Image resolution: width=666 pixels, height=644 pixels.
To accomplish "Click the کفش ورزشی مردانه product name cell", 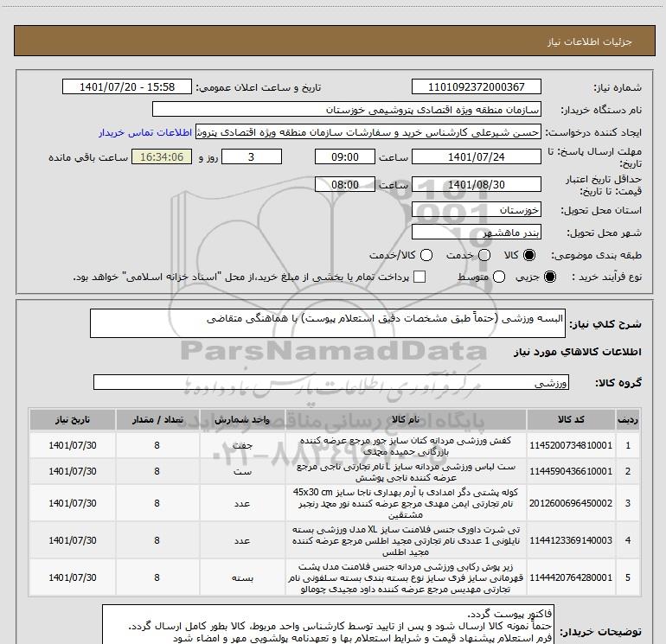I will [x=406, y=446].
